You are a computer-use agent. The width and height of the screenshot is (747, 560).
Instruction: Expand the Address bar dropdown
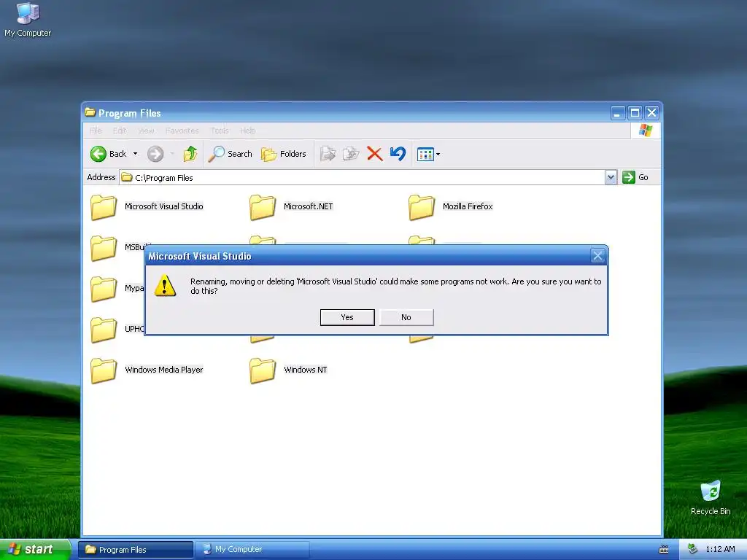(611, 177)
